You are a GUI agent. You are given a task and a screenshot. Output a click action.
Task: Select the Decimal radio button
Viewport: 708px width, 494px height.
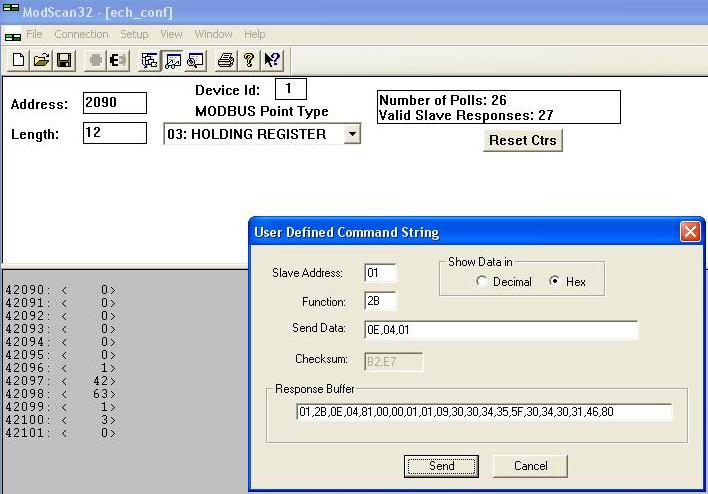[482, 282]
